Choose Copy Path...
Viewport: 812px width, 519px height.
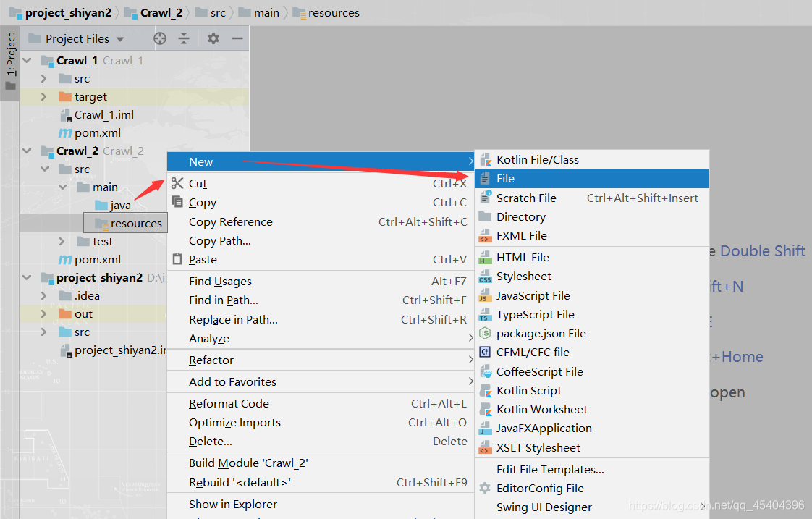[321, 241]
